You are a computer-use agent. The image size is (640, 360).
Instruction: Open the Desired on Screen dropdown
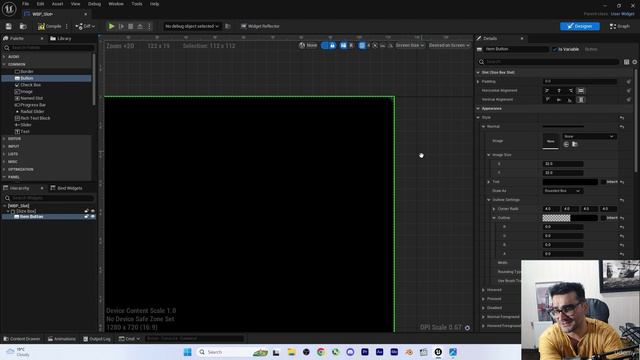449,45
